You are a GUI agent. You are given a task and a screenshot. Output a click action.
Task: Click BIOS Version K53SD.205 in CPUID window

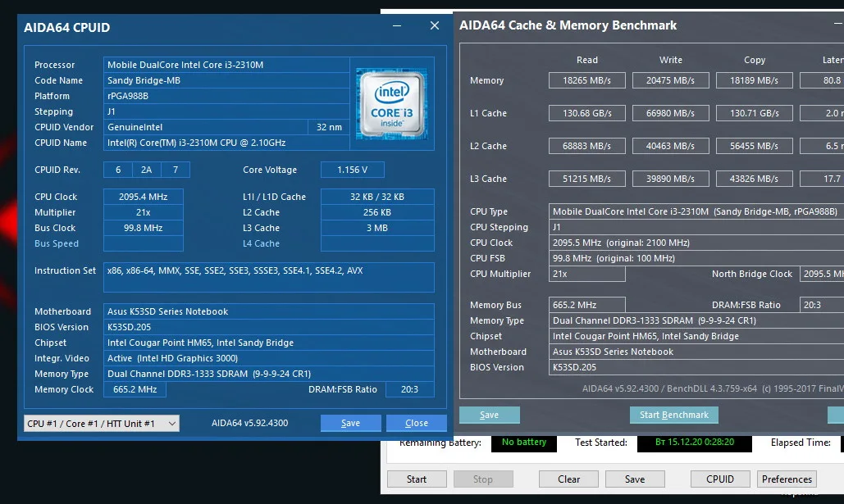(268, 327)
